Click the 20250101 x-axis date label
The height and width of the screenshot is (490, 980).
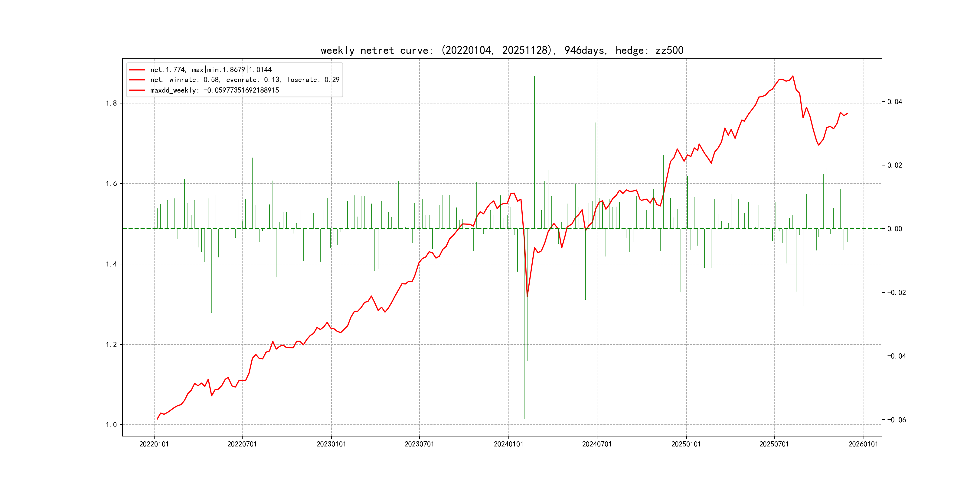tap(686, 444)
